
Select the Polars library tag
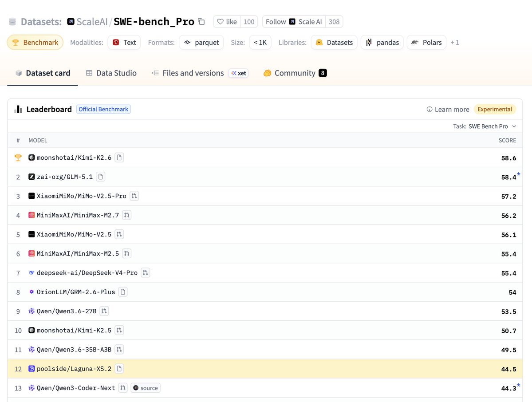tap(426, 43)
